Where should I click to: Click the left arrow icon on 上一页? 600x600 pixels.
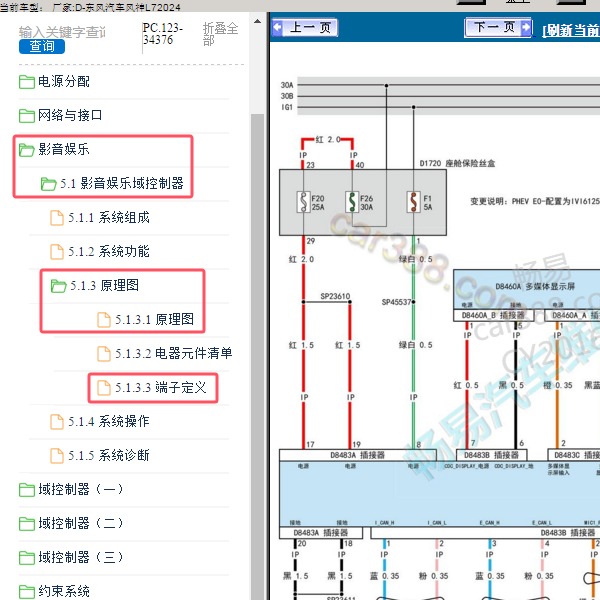277,28
